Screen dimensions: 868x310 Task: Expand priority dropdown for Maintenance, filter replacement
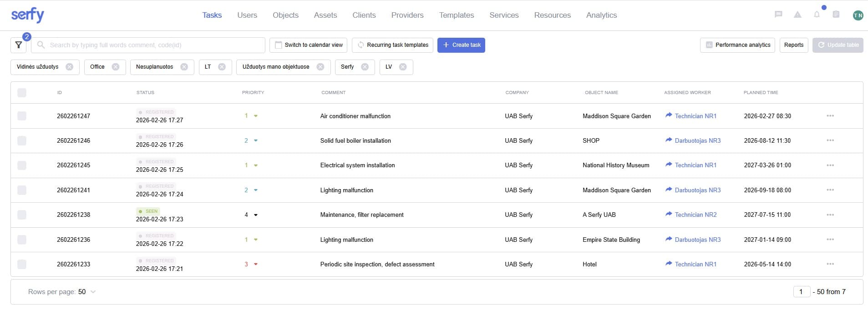click(256, 215)
